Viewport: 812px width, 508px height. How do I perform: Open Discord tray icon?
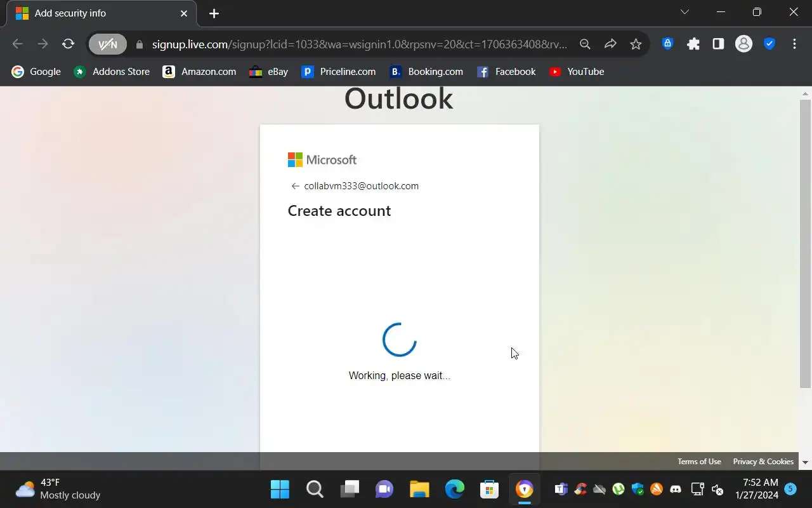[676, 489]
